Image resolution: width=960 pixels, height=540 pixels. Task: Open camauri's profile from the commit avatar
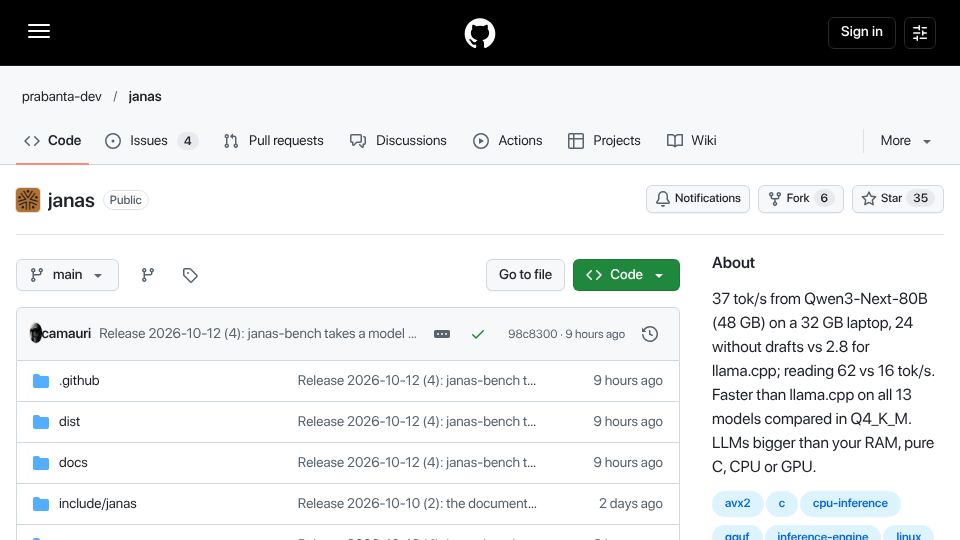(x=36, y=334)
